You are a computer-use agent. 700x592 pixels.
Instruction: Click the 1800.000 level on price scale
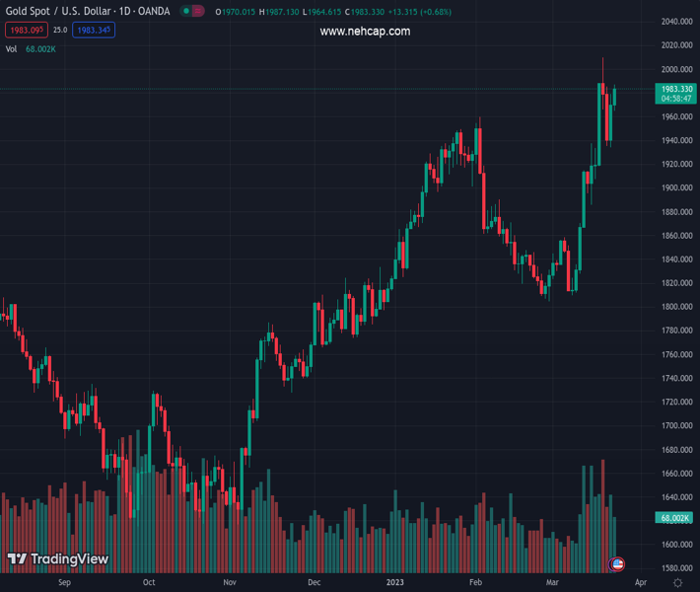tap(675, 307)
